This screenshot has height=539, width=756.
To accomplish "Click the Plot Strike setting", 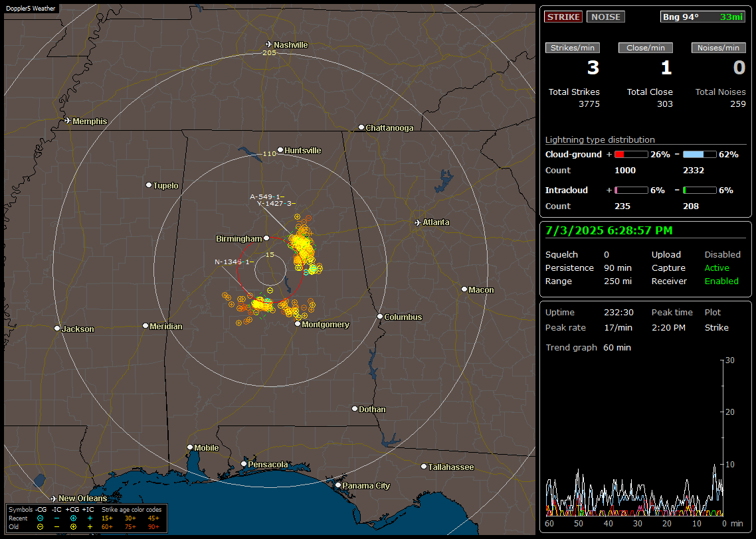I will (x=716, y=327).
